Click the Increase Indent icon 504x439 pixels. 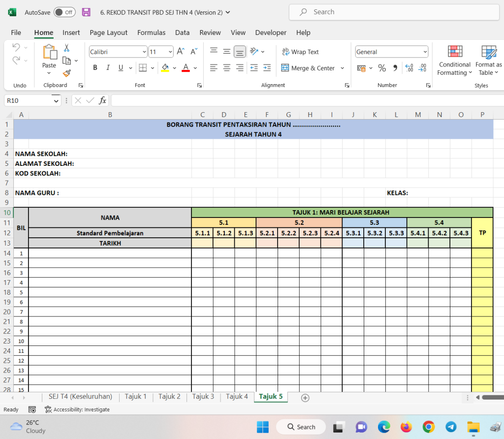click(267, 68)
